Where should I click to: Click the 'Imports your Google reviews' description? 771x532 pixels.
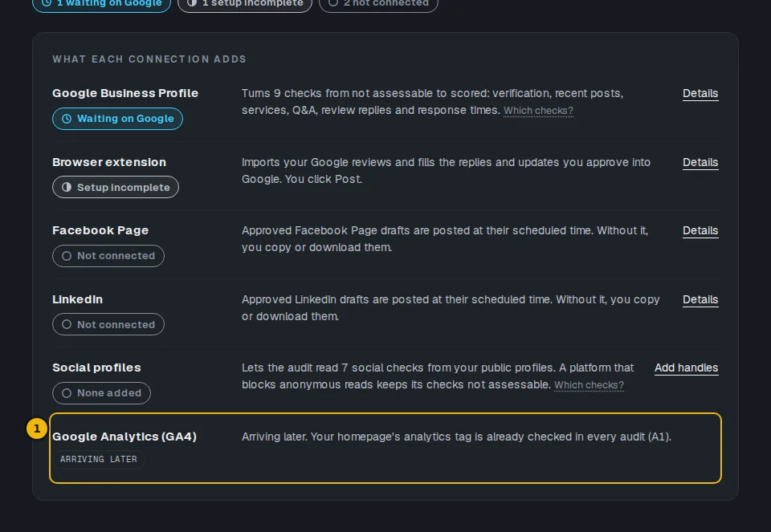(x=446, y=170)
